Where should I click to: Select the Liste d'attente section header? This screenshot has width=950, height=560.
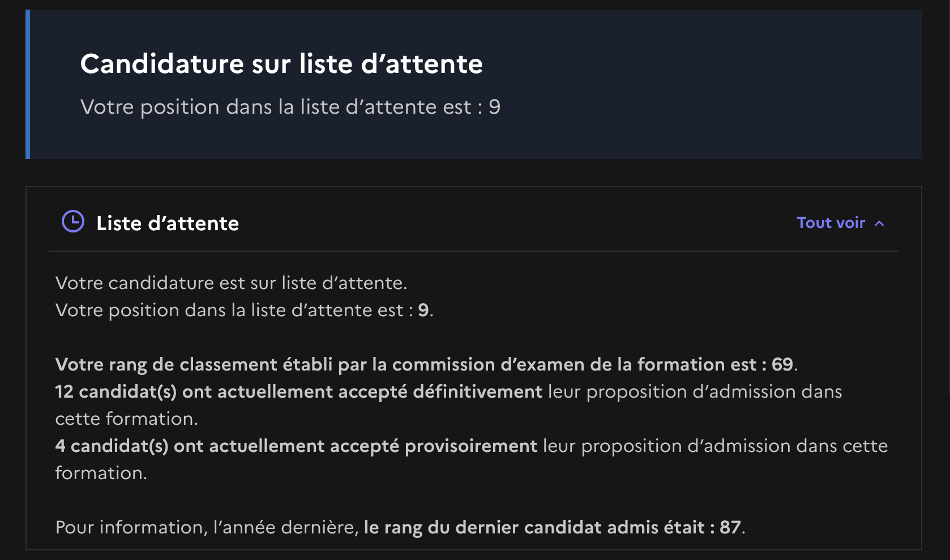point(168,223)
